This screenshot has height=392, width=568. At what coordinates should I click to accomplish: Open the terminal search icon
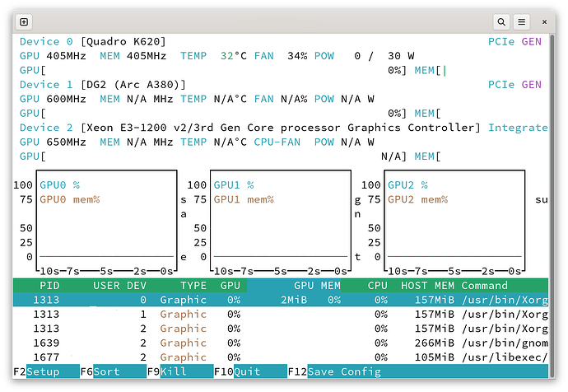(501, 22)
